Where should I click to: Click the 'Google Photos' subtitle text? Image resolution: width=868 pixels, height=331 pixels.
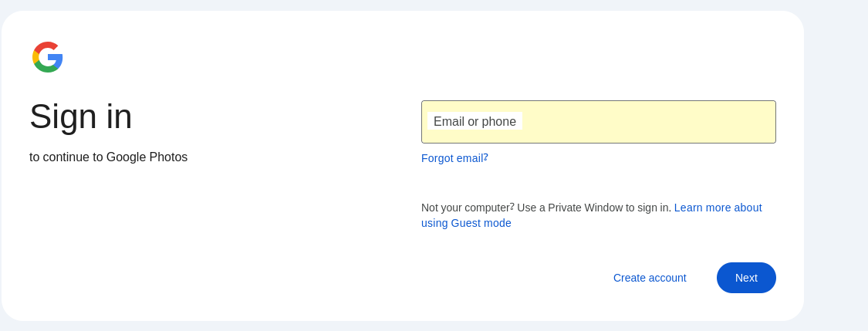click(147, 157)
